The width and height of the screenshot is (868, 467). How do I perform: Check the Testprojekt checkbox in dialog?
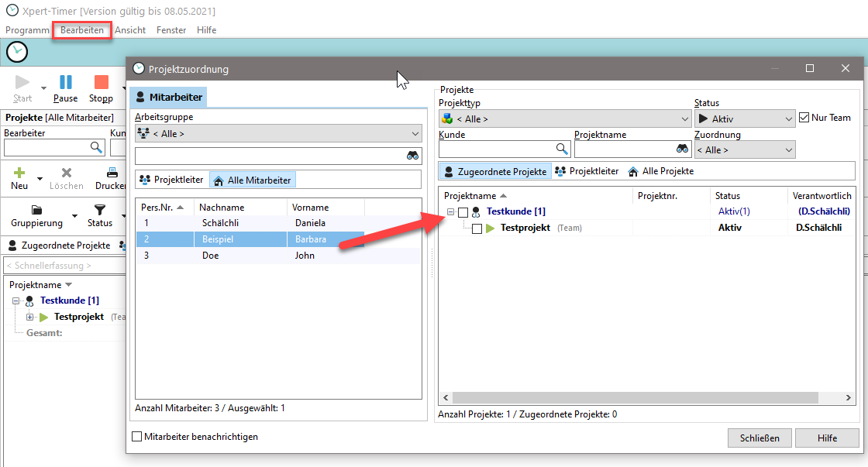point(477,228)
